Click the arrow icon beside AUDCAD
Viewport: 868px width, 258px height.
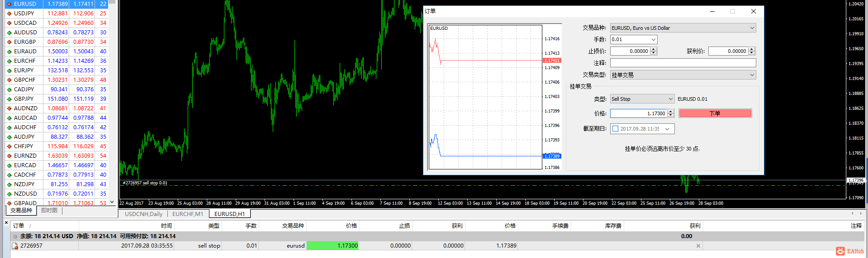(x=9, y=118)
